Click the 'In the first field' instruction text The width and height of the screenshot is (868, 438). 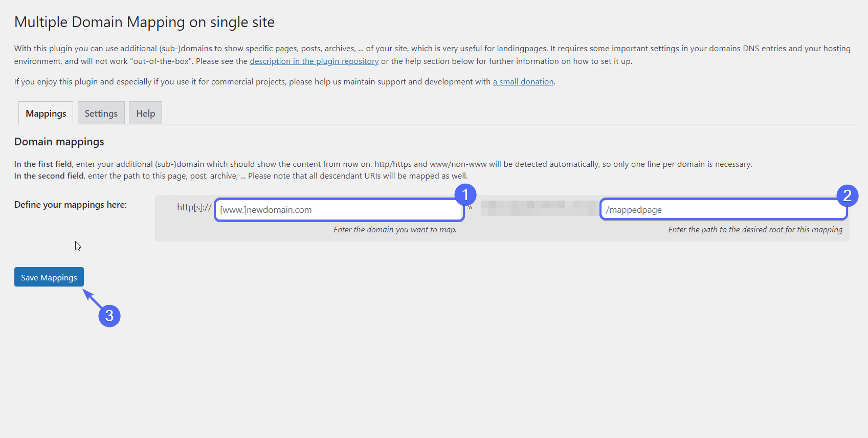point(43,164)
